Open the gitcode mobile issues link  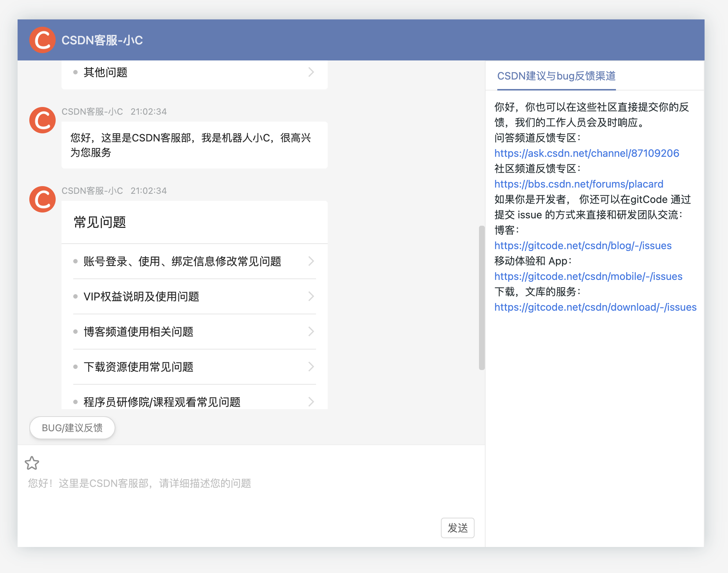(588, 276)
